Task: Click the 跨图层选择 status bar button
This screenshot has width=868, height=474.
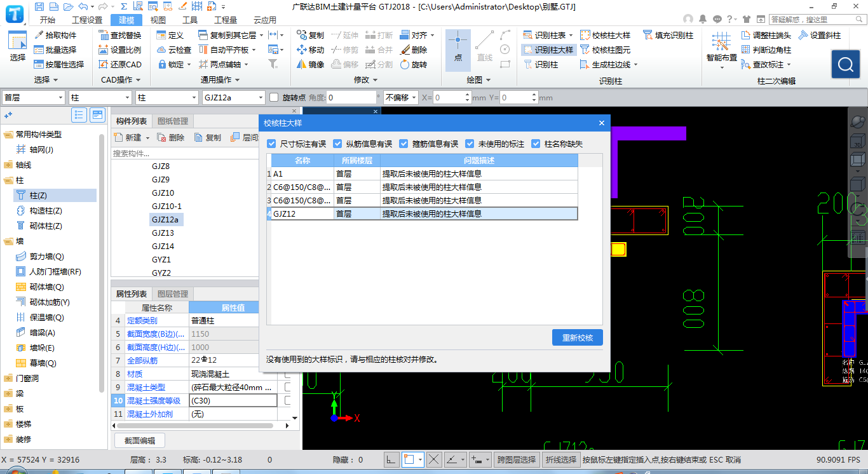Action: (517, 459)
